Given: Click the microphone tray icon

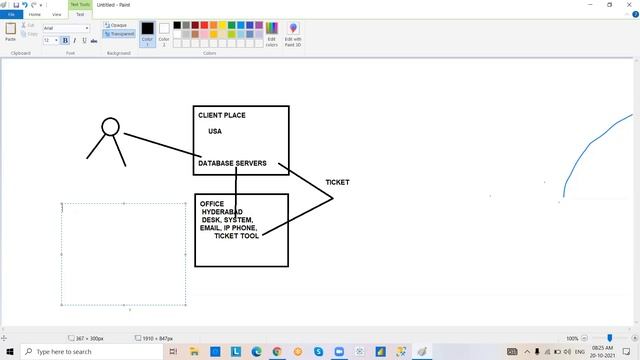Looking at the screenshot, I should pyautogui.click(x=537, y=351).
